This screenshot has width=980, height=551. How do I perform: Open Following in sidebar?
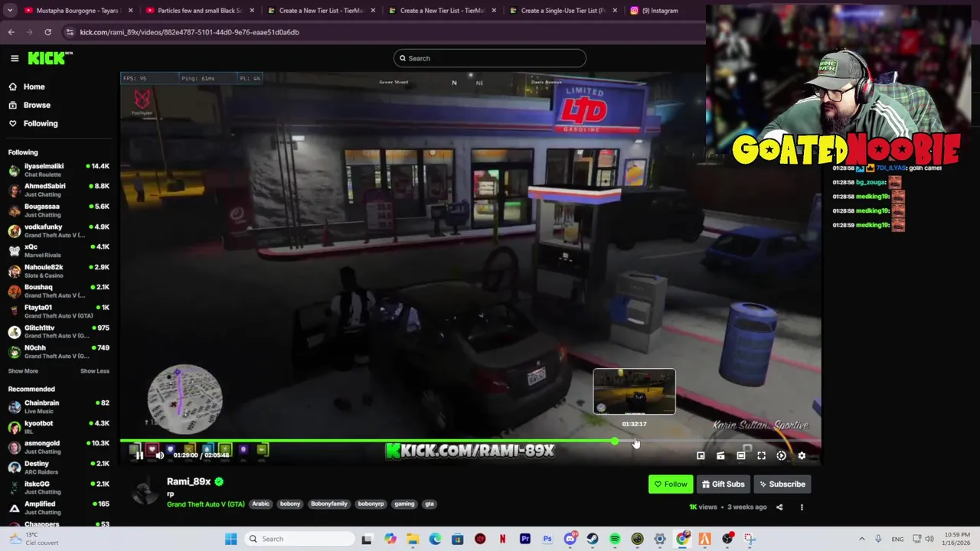coord(40,123)
